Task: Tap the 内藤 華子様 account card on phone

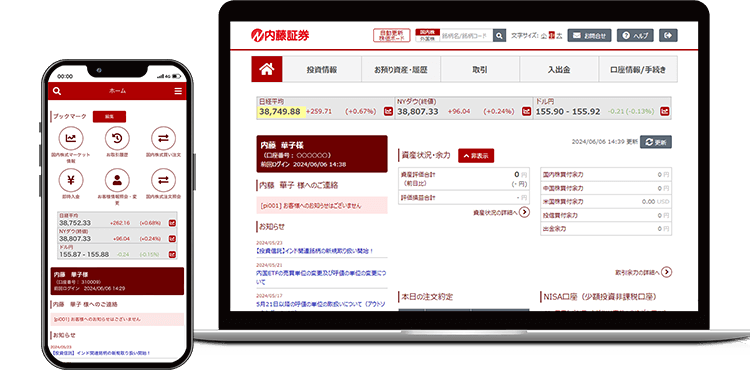Action: [x=117, y=281]
